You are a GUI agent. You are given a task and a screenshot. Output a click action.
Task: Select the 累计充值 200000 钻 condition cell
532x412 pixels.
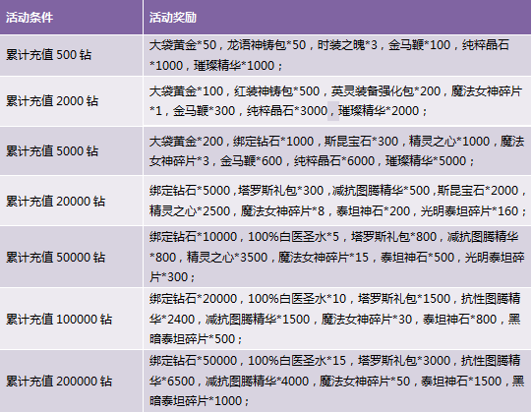click(x=71, y=382)
